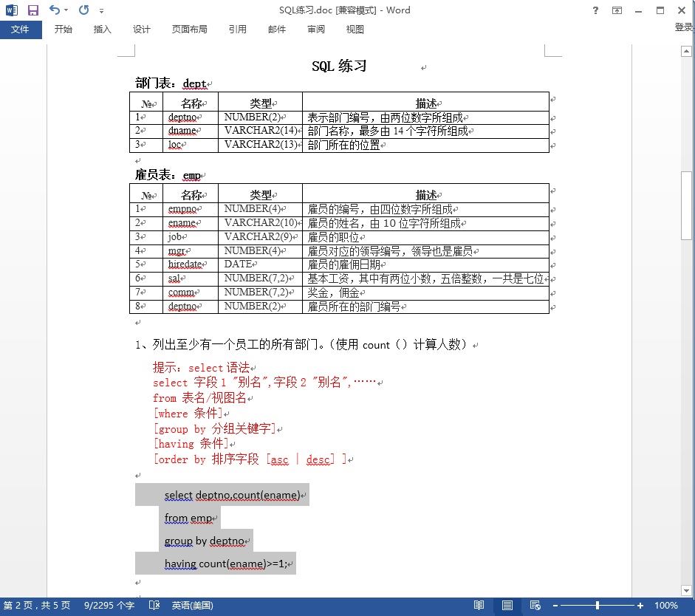The image size is (695, 616).
Task: Click the Word application icon in title bar
Action: tap(12, 10)
